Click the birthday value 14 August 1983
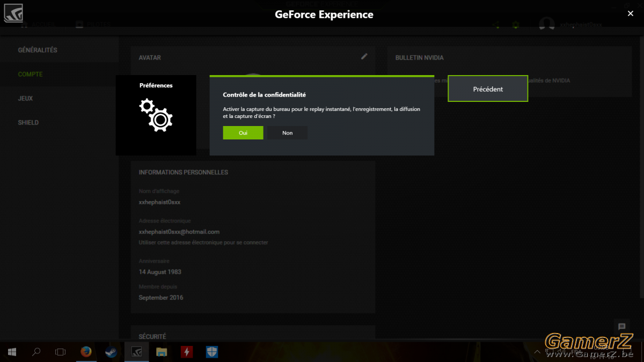This screenshot has width=644, height=362. [160, 272]
